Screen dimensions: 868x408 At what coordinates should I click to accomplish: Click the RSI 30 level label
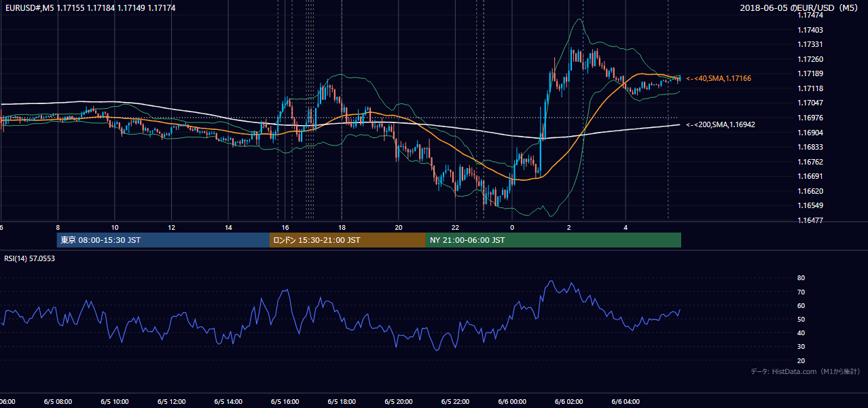pyautogui.click(x=801, y=347)
